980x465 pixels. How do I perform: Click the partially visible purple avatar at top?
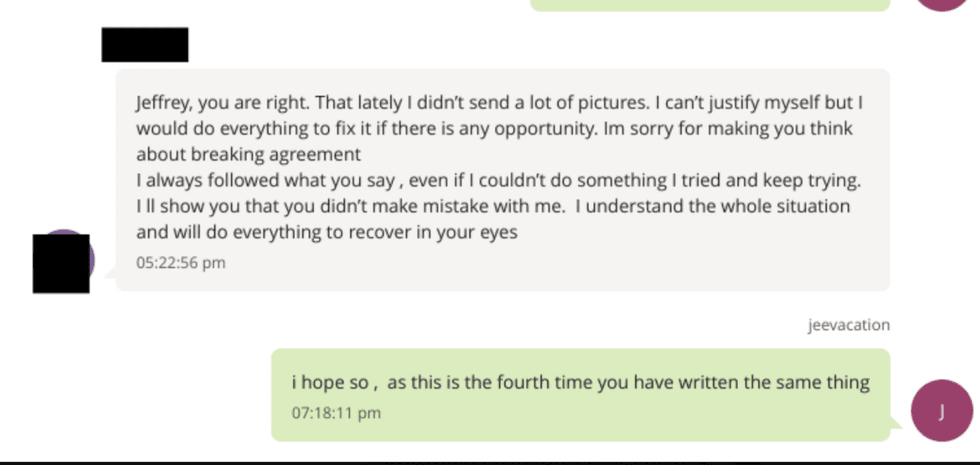945,4
